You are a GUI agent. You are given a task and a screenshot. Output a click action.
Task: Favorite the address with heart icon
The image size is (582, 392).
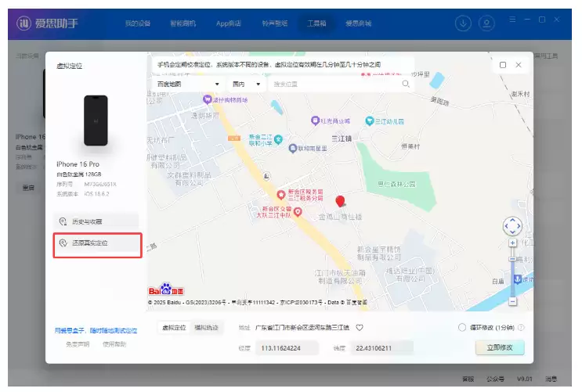[x=360, y=328]
